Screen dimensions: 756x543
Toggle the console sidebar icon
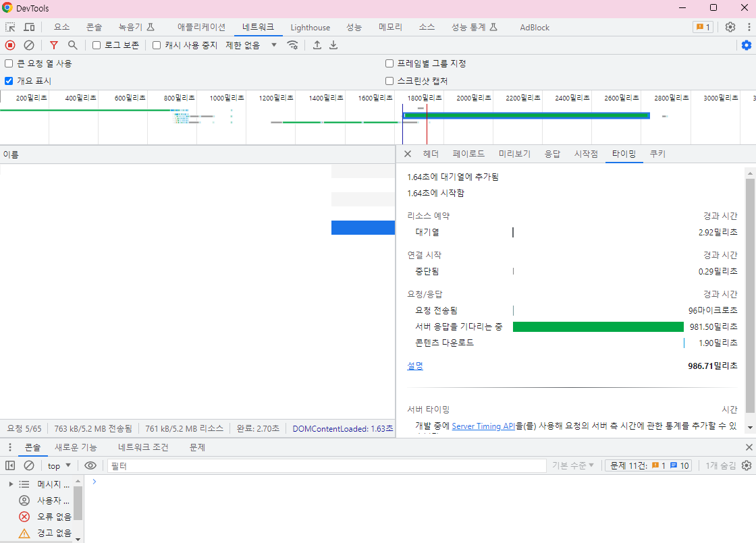(10, 465)
